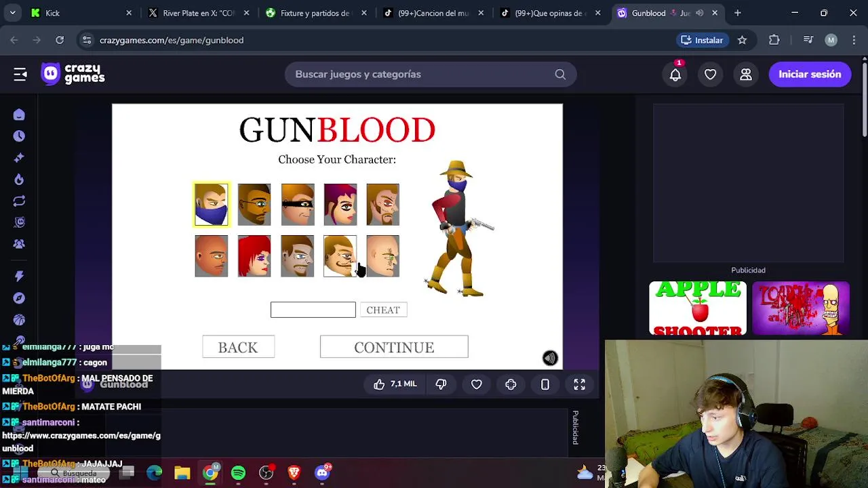The image size is (868, 488).
Task: Open the compass adventure category in sidebar
Action: [x=19, y=298]
